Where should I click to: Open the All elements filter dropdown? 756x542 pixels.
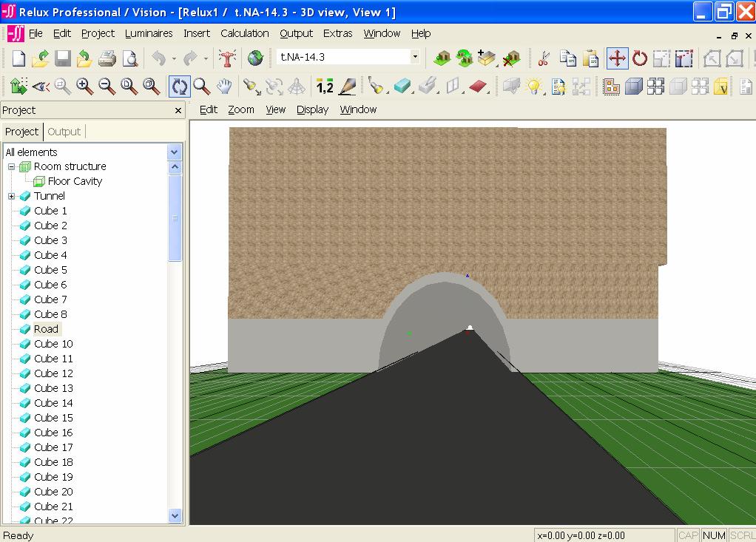(174, 152)
